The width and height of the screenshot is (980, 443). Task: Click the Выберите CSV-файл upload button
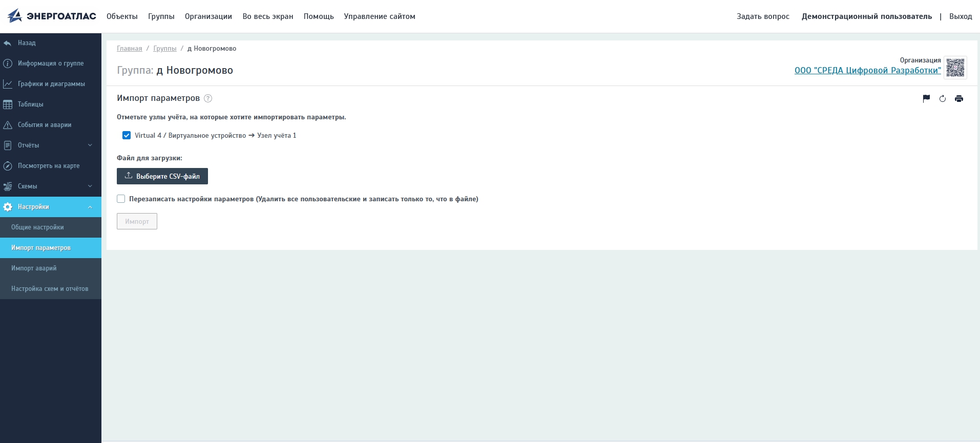coord(162,176)
